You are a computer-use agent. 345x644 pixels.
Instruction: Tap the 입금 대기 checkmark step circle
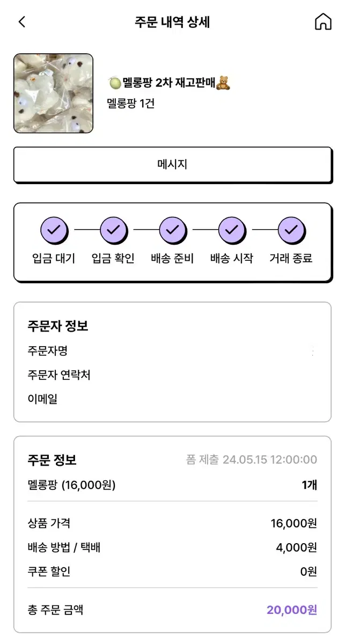(54, 230)
